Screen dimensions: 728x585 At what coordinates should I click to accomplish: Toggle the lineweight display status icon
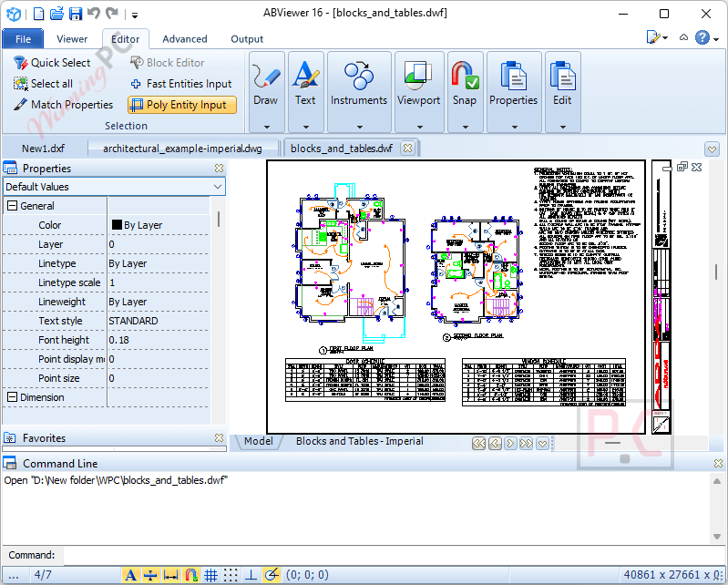coord(150,575)
